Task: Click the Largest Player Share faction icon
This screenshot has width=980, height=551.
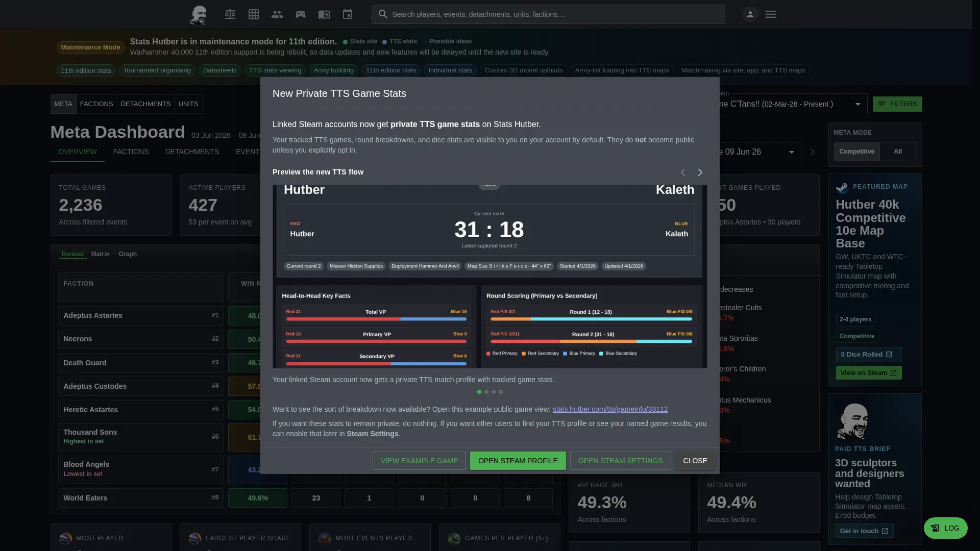Action: [195, 538]
